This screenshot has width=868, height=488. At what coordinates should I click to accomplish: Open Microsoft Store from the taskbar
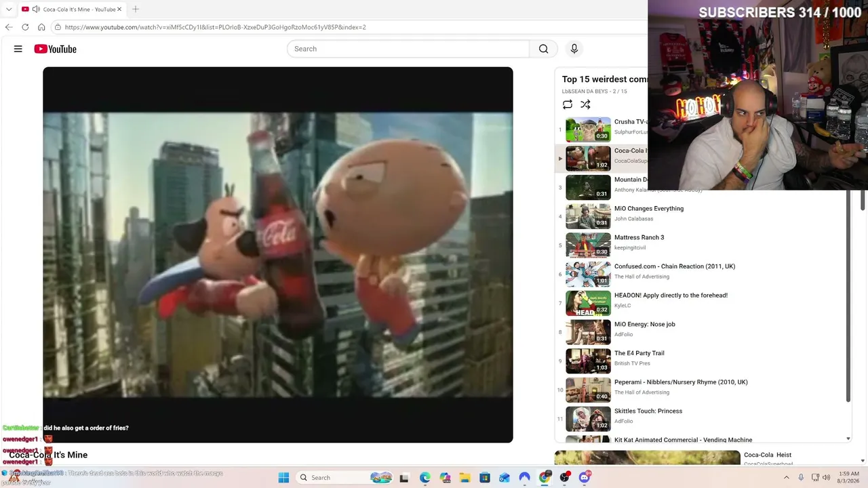pos(485,478)
